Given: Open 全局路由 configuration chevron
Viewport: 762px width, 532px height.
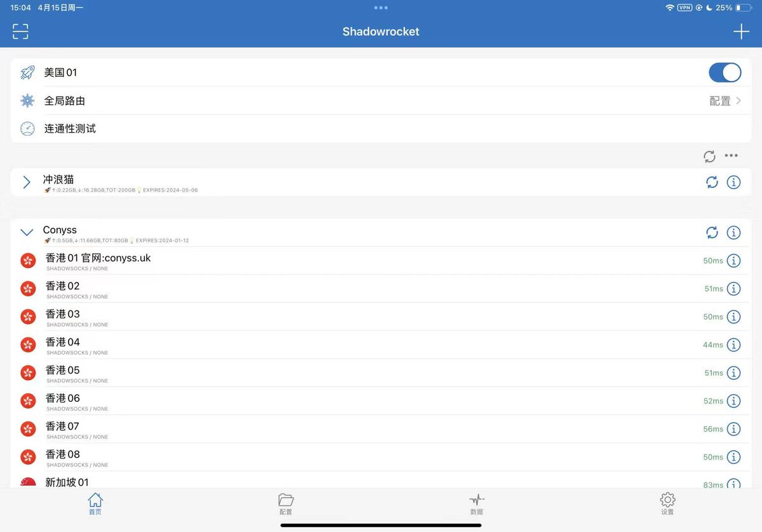Looking at the screenshot, I should pos(739,101).
